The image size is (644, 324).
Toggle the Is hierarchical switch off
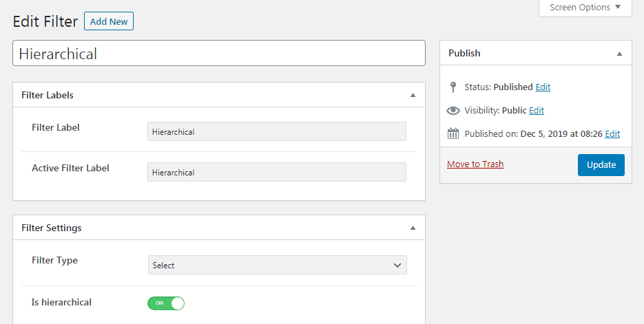click(x=166, y=303)
